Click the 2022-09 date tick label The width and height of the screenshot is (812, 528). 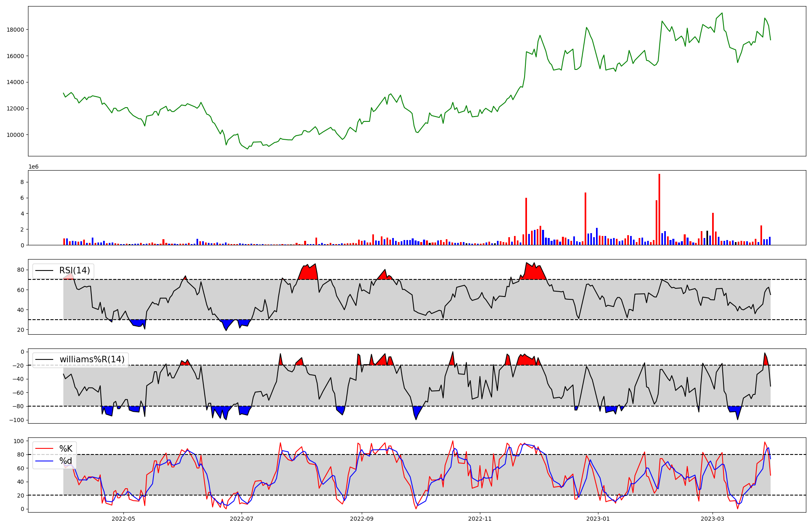(x=361, y=518)
